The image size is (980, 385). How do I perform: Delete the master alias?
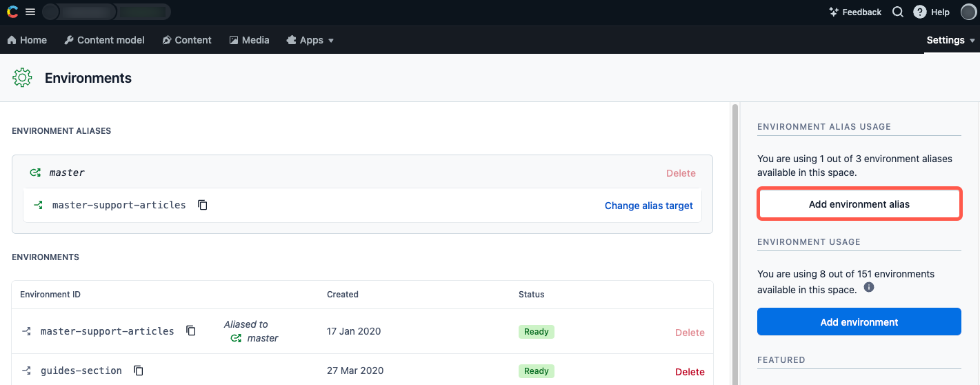(x=681, y=173)
